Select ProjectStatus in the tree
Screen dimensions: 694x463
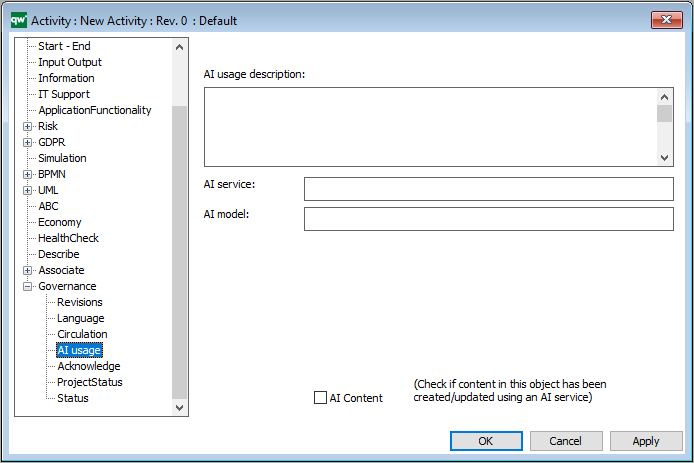pos(90,382)
